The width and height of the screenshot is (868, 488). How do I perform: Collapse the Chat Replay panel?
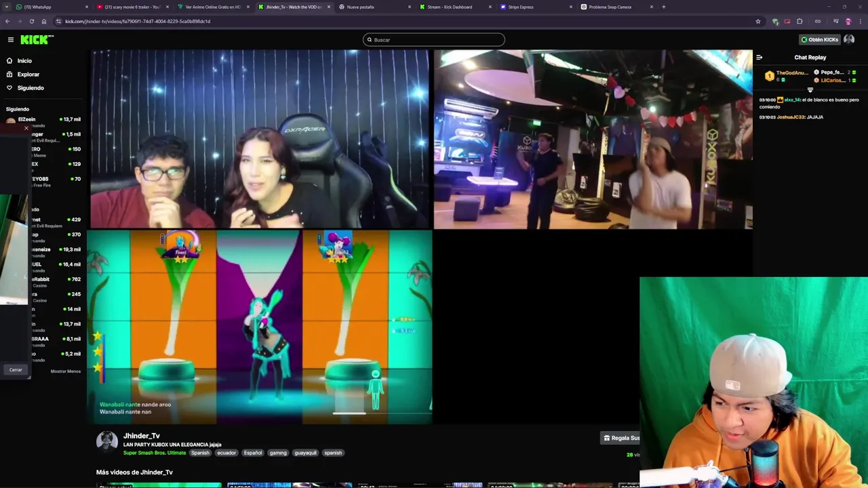coord(759,58)
